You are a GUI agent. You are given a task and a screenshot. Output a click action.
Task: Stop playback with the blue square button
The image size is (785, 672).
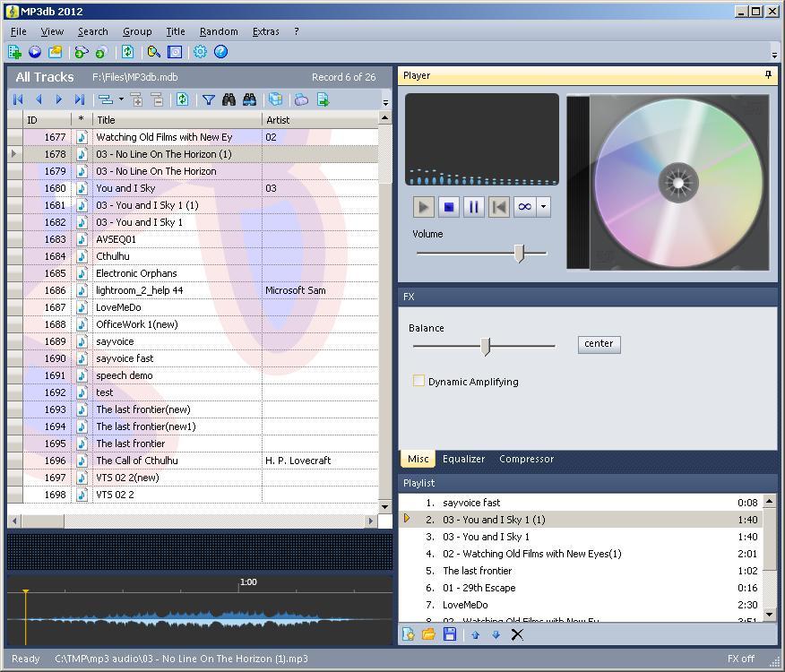coord(449,207)
